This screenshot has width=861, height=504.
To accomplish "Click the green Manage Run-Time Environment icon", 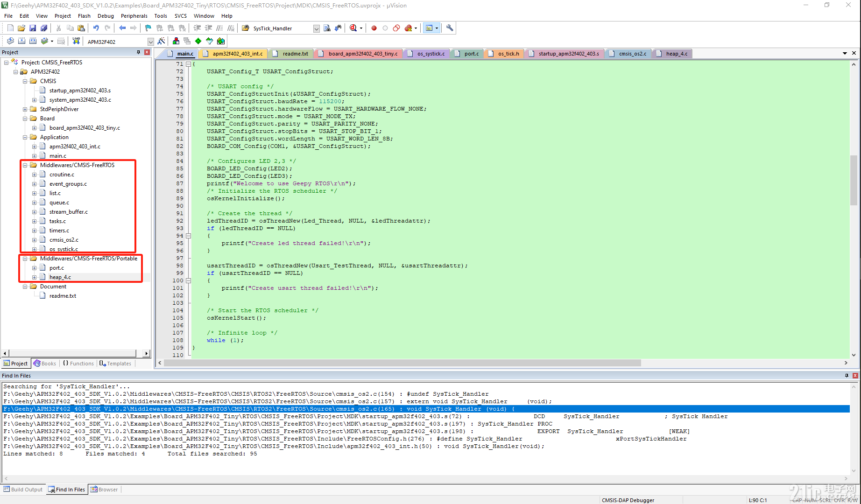I will [198, 41].
